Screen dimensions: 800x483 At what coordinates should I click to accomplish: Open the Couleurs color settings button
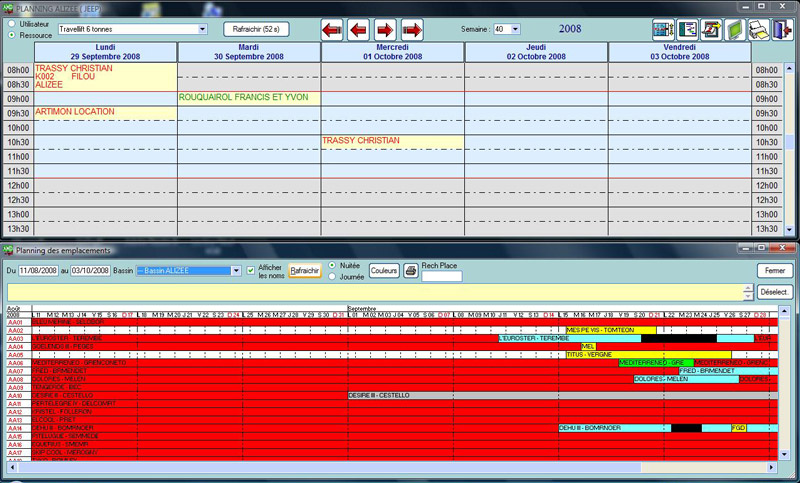384,271
